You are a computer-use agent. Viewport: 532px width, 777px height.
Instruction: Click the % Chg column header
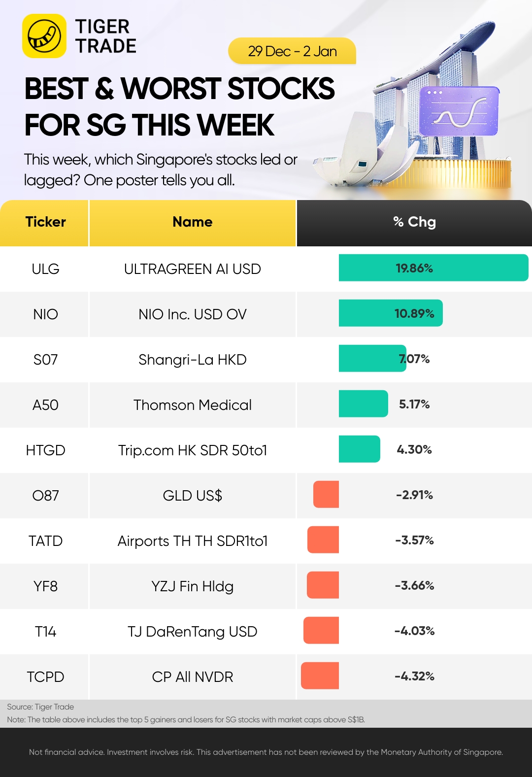point(414,223)
